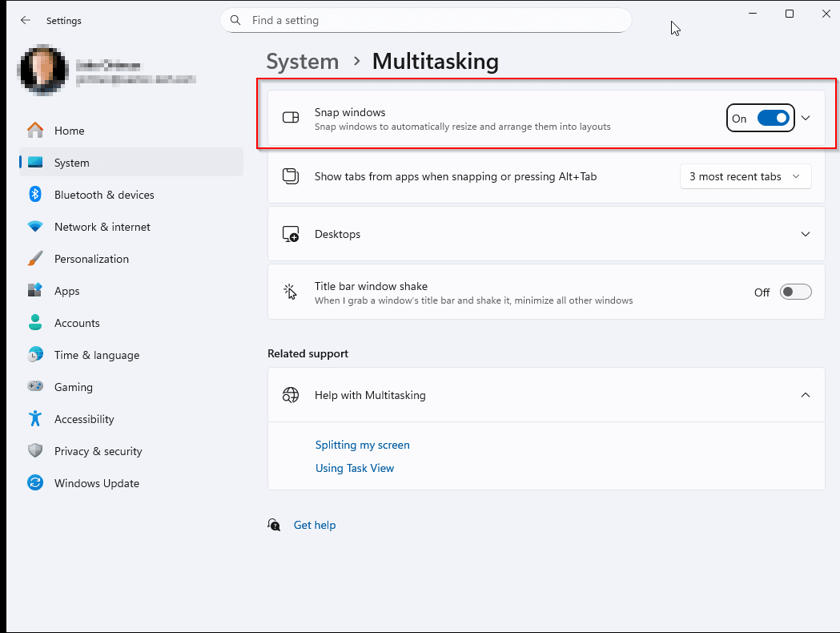
Task: Click the Home house icon
Action: [x=35, y=131]
